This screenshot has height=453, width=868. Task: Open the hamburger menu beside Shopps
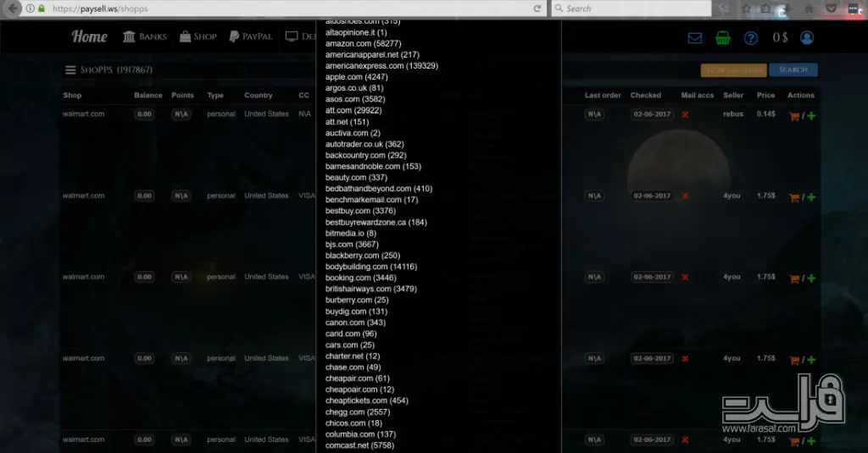click(70, 69)
